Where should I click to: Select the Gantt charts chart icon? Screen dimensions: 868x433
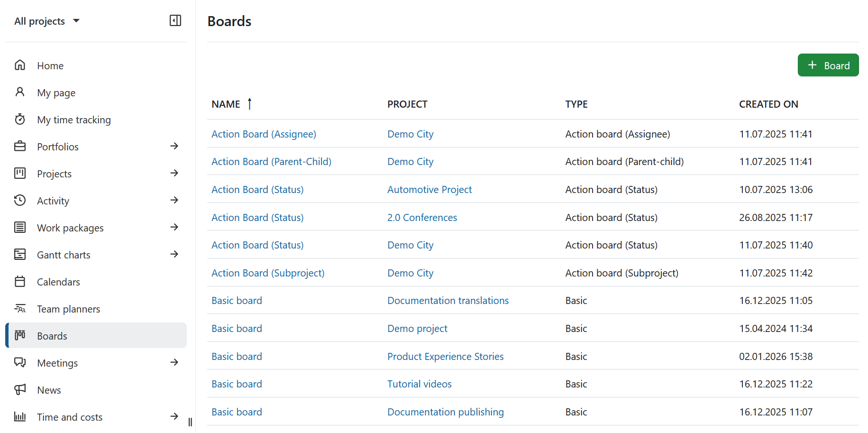coord(20,254)
